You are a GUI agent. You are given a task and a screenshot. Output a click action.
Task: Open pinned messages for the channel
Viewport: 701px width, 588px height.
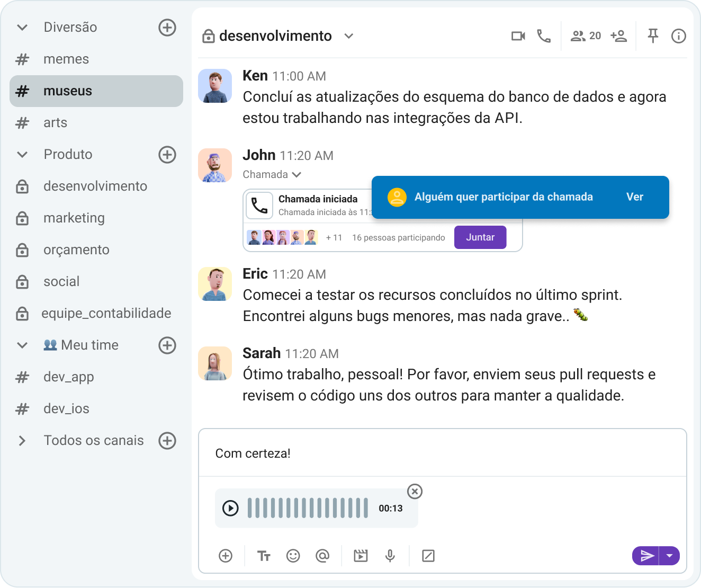653,35
